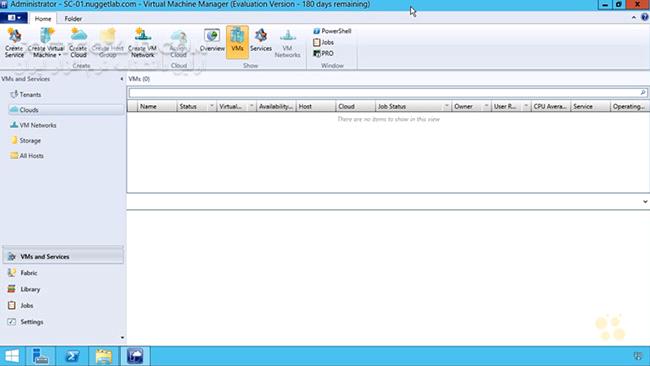Click the Create Cloud ribbon icon

[78, 42]
